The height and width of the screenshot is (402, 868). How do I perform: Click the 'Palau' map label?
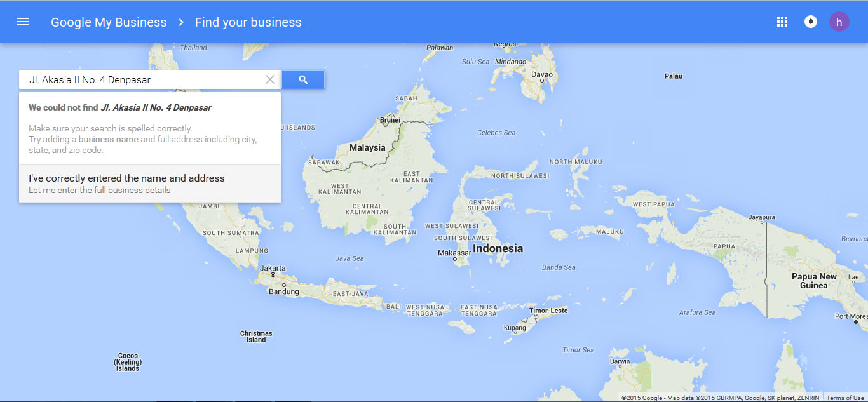coord(674,76)
